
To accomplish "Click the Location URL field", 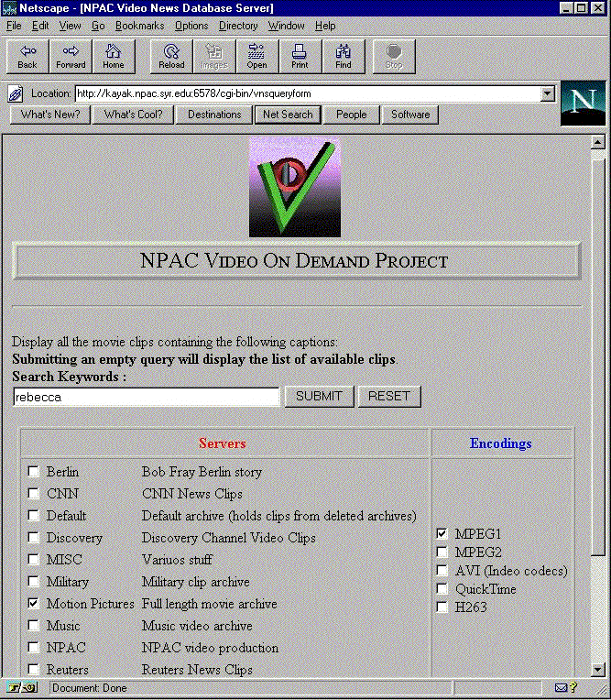I will [x=308, y=93].
